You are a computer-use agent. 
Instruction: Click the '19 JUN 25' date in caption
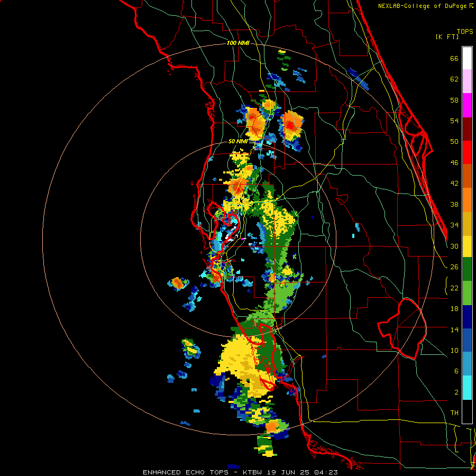(x=288, y=472)
